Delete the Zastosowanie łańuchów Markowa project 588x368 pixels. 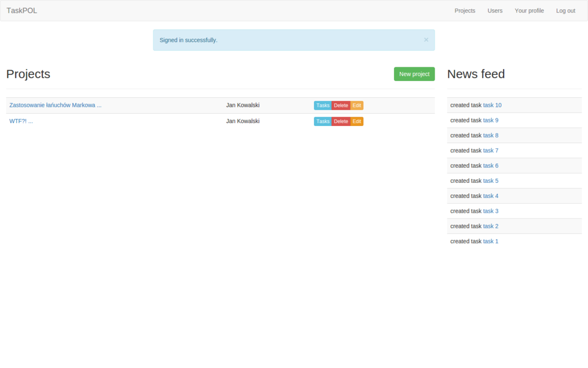341,105
